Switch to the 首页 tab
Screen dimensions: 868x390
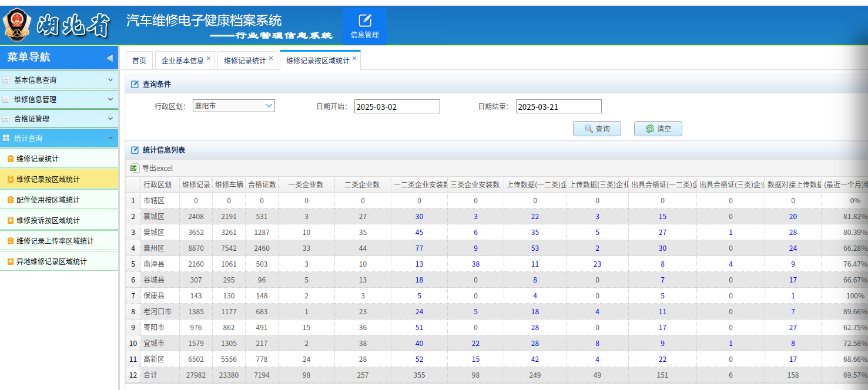click(139, 60)
